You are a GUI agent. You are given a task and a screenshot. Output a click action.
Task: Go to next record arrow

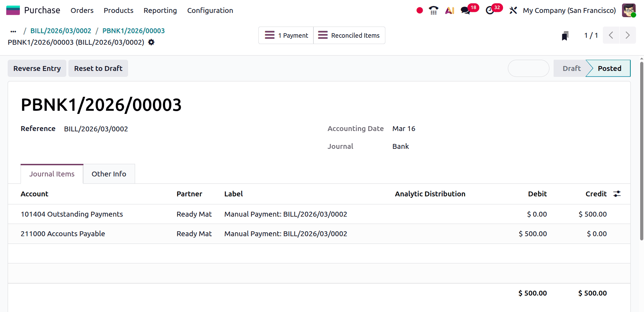coord(628,35)
